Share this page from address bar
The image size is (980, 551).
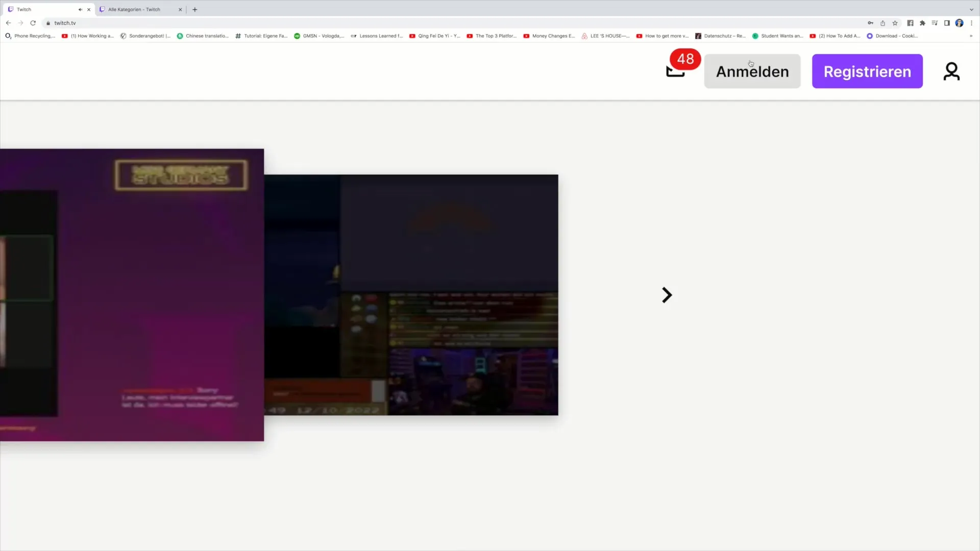[883, 23]
